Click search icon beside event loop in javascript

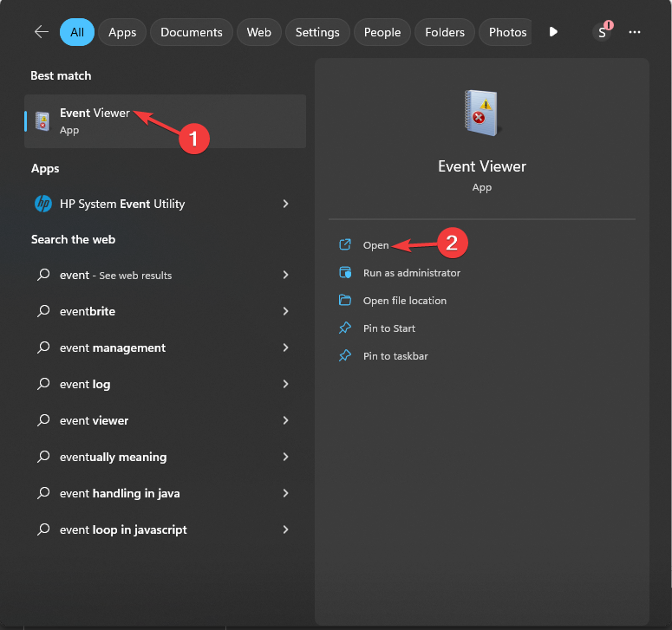(x=43, y=529)
